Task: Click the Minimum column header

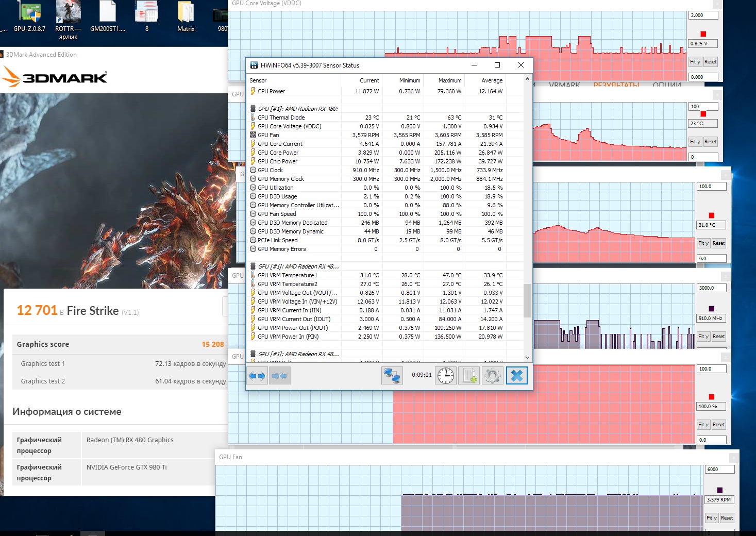Action: click(402, 80)
